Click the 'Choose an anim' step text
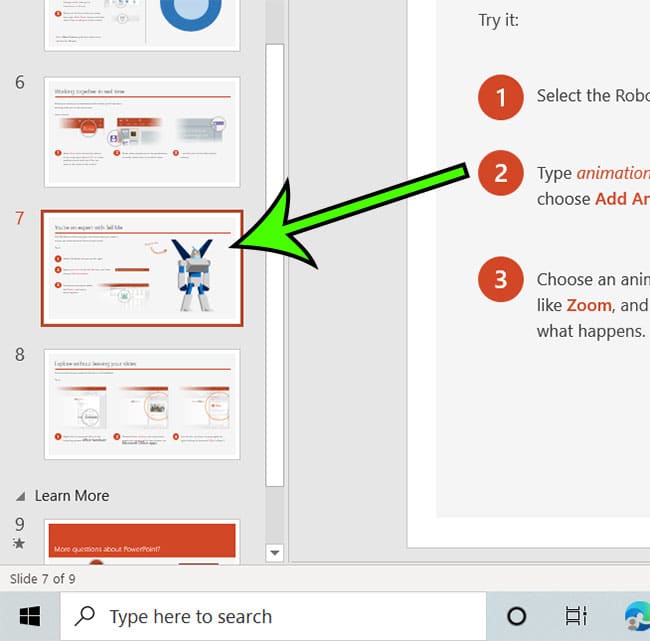The height and width of the screenshot is (641, 650). [x=593, y=280]
